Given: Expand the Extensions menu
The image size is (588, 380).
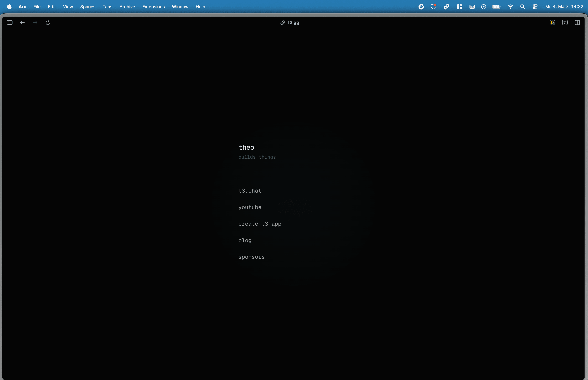Looking at the screenshot, I should coord(153,7).
